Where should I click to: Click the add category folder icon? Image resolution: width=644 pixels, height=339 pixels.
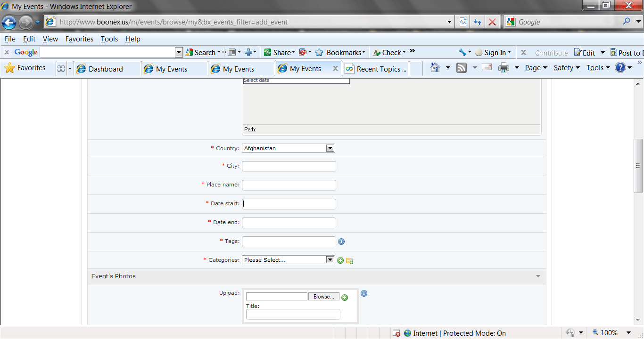pos(349,260)
